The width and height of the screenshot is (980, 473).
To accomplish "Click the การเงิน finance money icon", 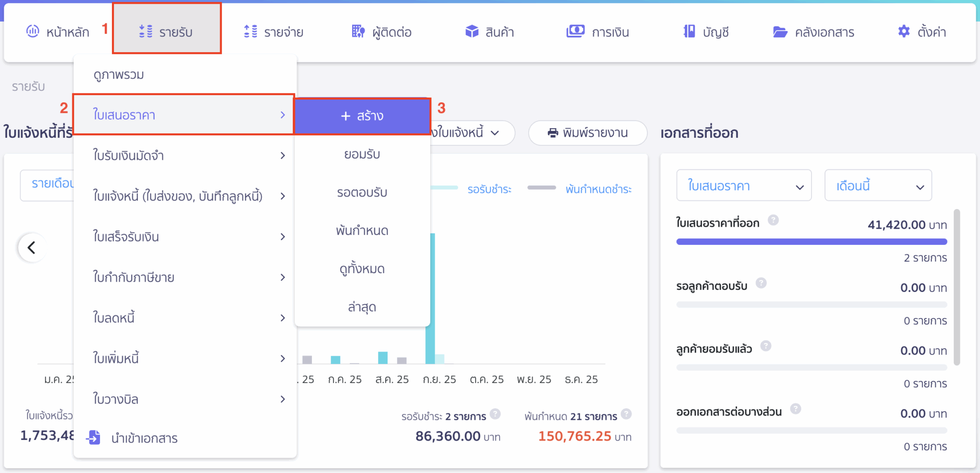I will pyautogui.click(x=575, y=32).
